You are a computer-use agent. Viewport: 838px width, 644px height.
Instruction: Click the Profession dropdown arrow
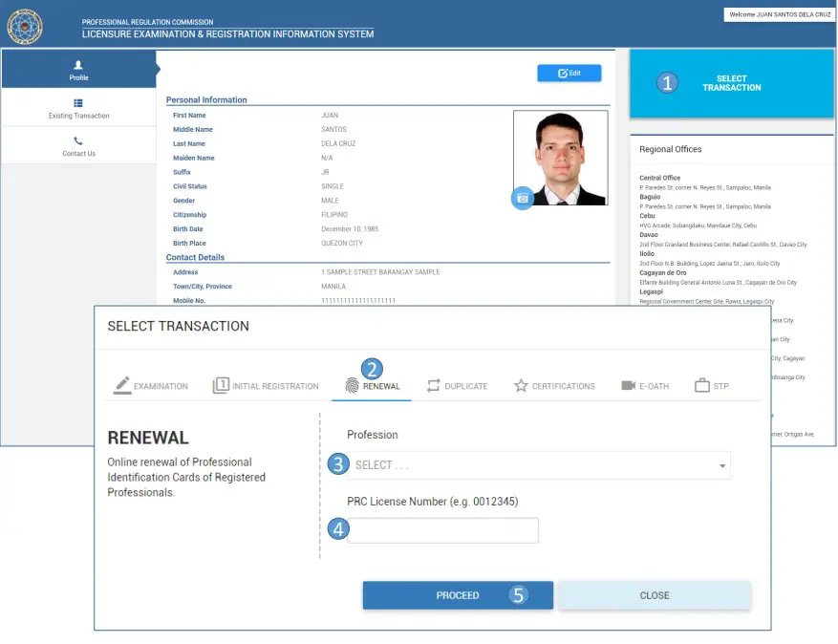[722, 466]
